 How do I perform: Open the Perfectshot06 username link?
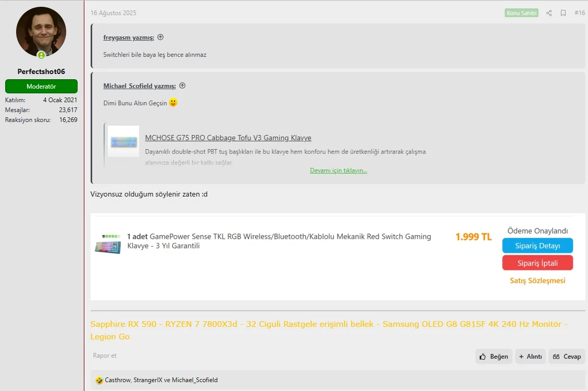click(41, 71)
